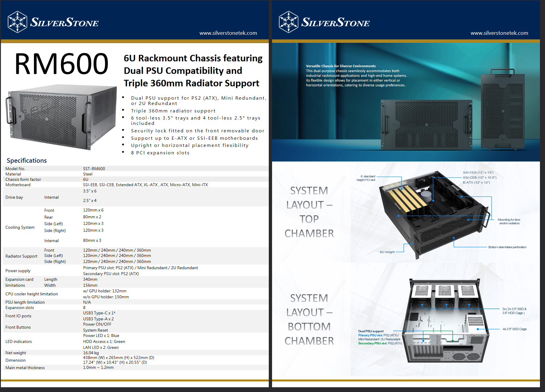Viewport: 545px width, 392px height.
Task: Click the Specifications heading
Action: [x=27, y=161]
